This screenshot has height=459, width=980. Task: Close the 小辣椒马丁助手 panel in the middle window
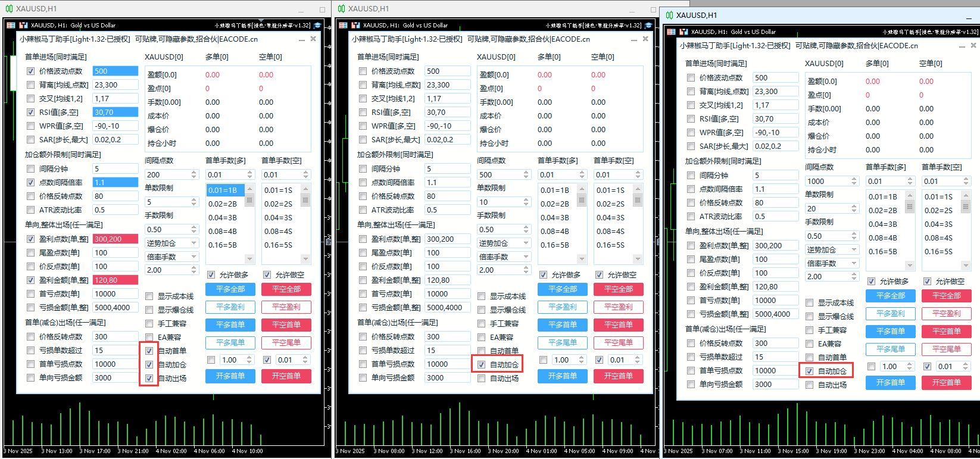pyautogui.click(x=645, y=39)
